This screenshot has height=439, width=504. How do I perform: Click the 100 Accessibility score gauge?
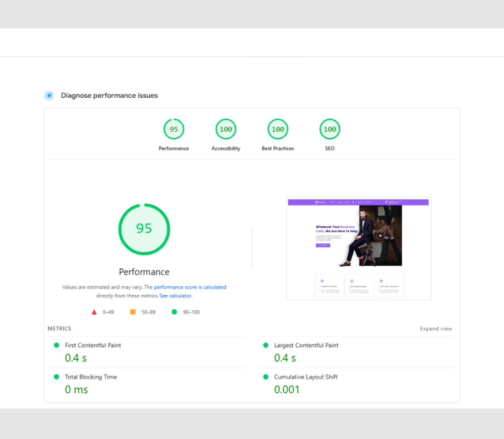coord(226,129)
